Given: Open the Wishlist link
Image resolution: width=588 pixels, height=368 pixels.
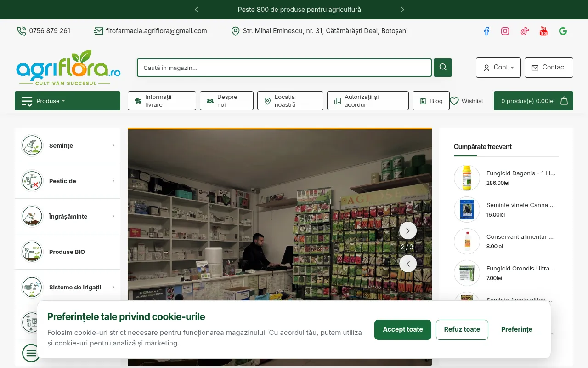Looking at the screenshot, I should 466,101.
